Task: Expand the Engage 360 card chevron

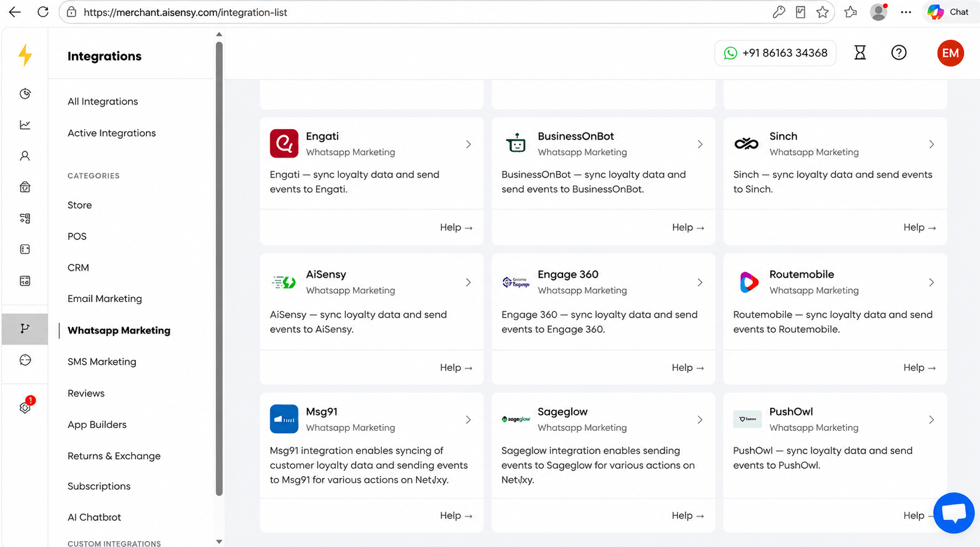Action: point(700,283)
